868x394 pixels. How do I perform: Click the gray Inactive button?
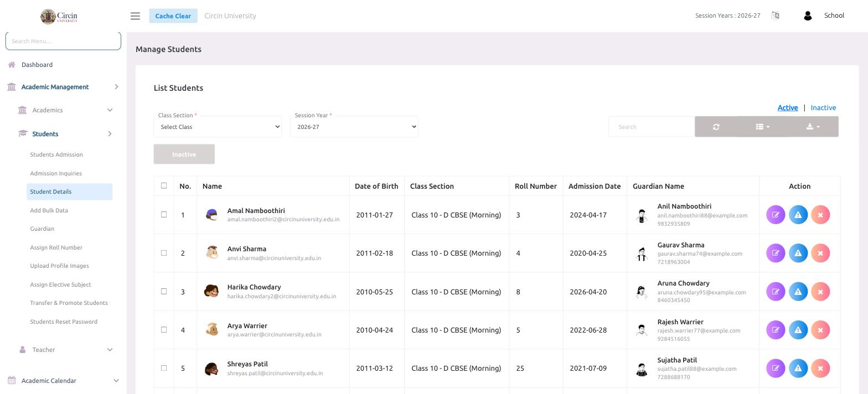pyautogui.click(x=184, y=154)
